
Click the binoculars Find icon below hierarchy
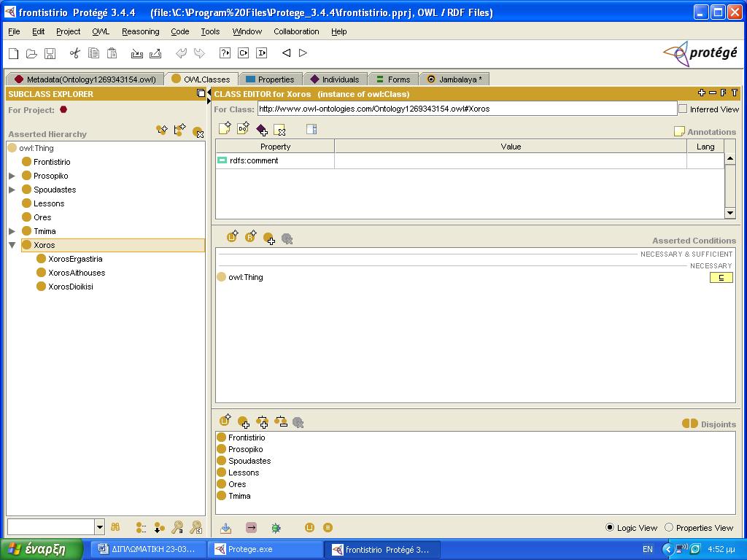(x=115, y=527)
